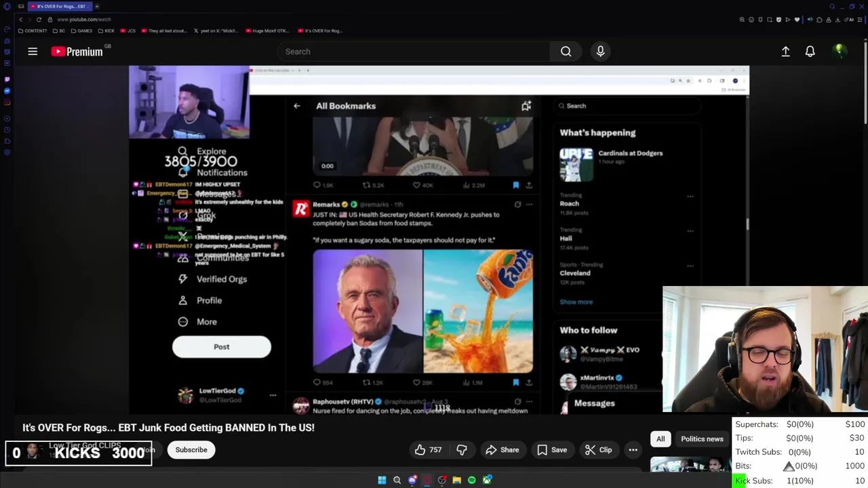Open File Explorer from the taskbar
The width and height of the screenshot is (868, 488).
click(457, 480)
